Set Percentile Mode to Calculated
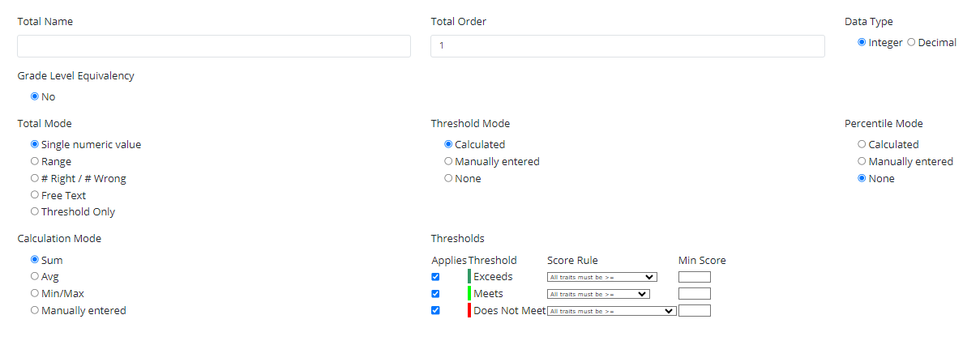 coord(862,144)
